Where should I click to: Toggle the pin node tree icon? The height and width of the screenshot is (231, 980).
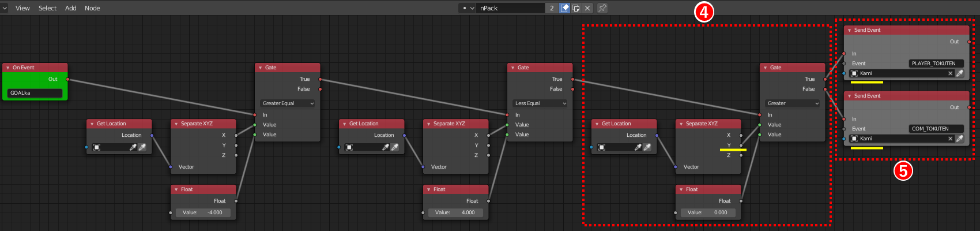point(602,8)
